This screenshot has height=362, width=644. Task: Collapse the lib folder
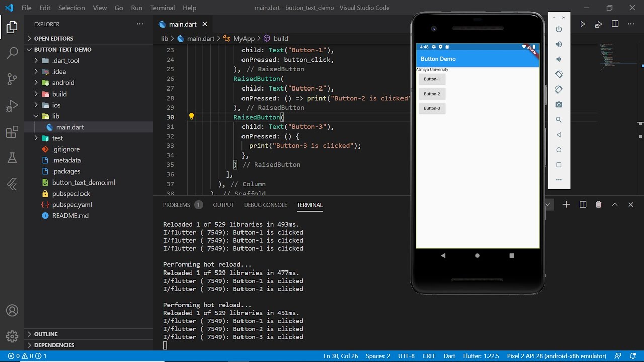pyautogui.click(x=89, y=116)
